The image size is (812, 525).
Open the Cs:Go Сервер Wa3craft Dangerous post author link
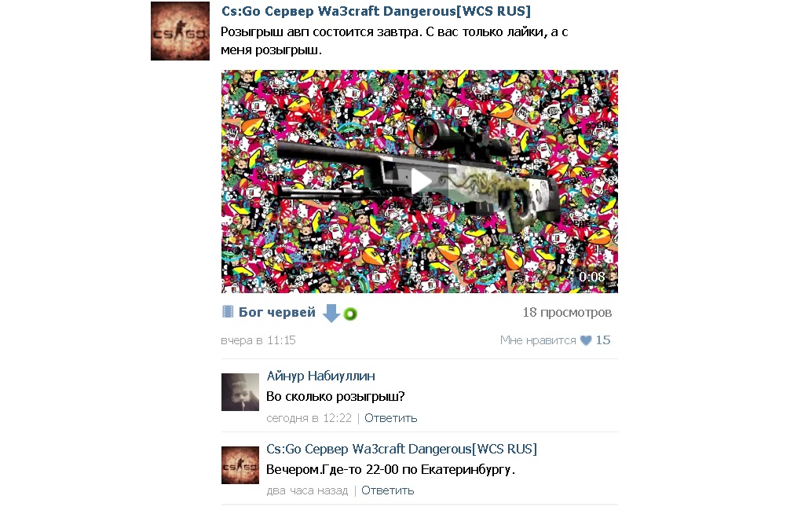[x=376, y=11]
